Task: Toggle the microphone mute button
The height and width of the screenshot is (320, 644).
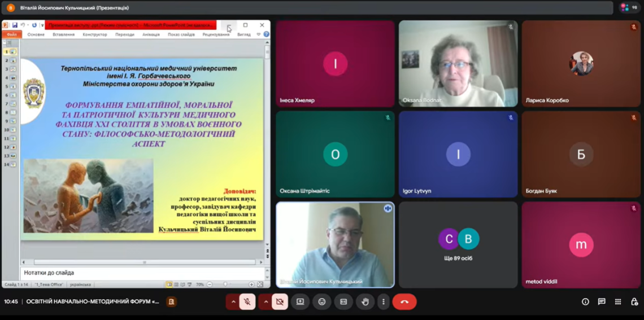Action: click(x=247, y=302)
